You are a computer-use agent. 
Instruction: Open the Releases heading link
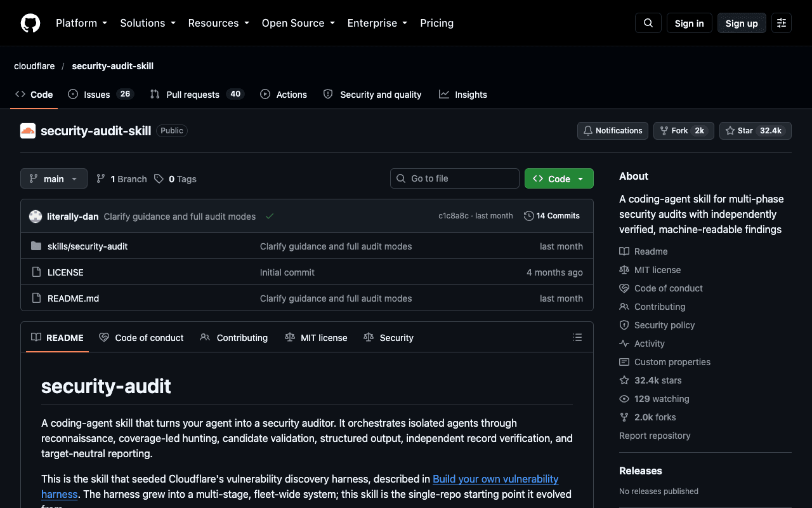(641, 471)
